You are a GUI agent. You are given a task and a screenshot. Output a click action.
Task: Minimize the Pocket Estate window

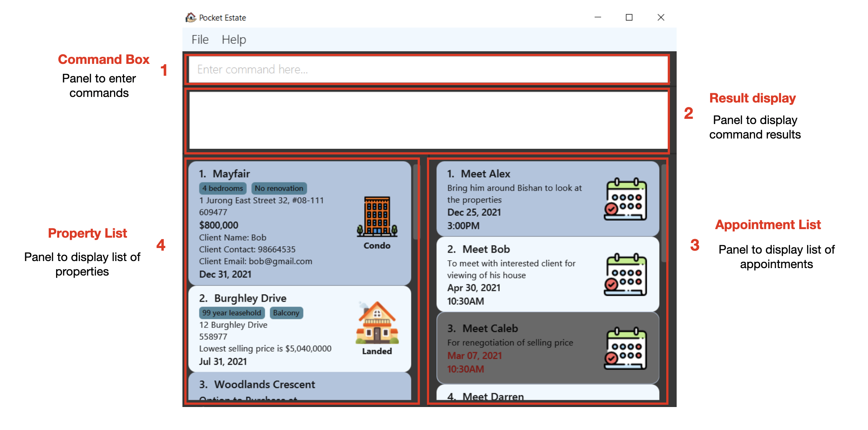[597, 17]
